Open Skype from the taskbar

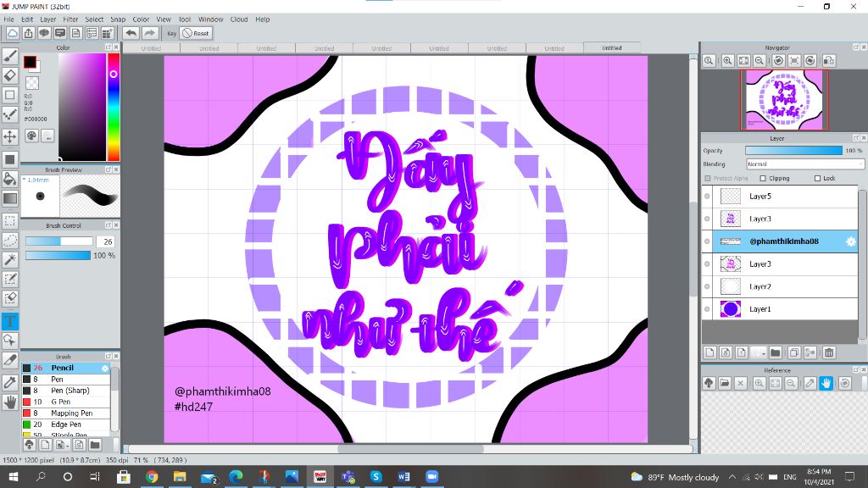376,476
